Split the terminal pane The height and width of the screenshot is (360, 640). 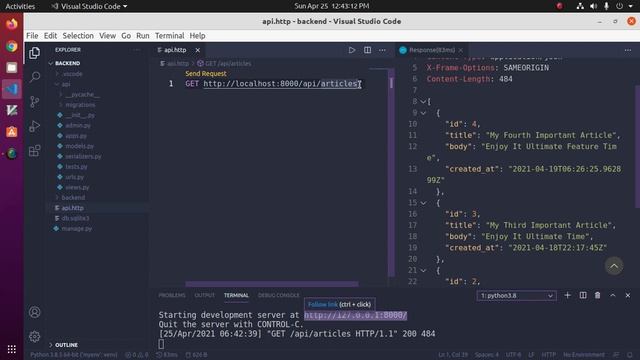(x=583, y=295)
